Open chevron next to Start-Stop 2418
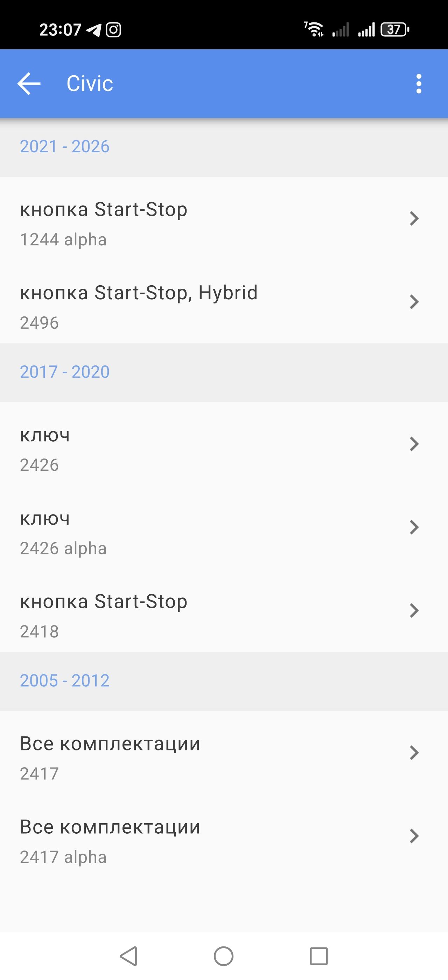The image size is (448, 980). pos(414,610)
